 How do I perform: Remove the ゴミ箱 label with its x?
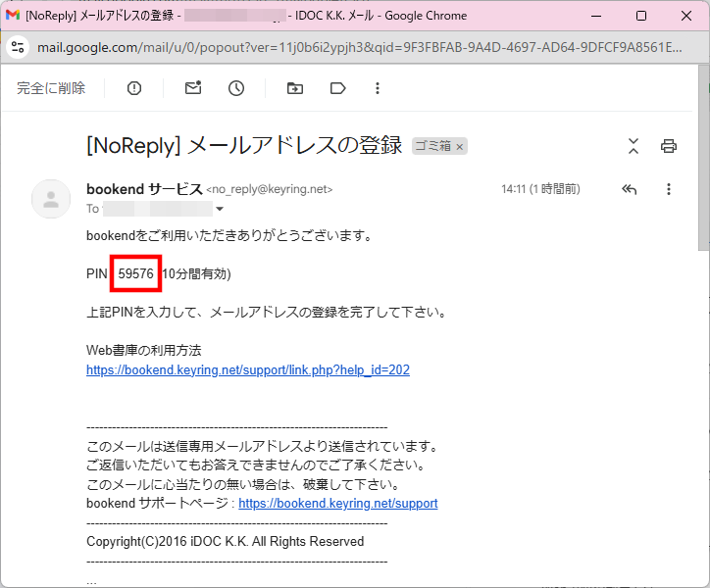tap(460, 147)
